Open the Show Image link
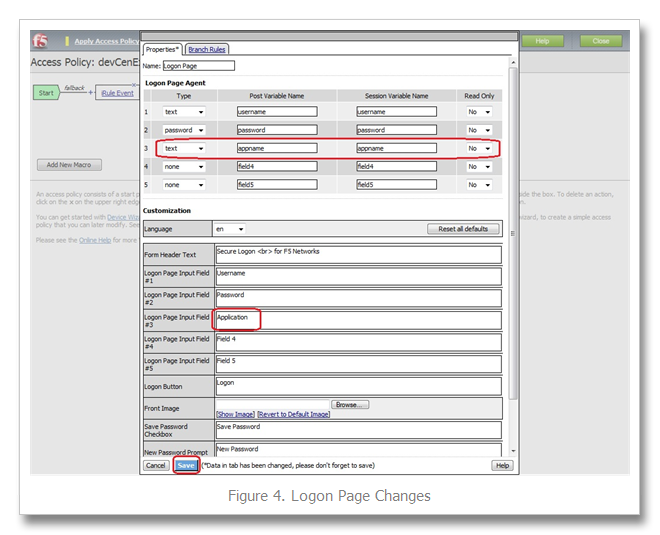 [x=235, y=414]
